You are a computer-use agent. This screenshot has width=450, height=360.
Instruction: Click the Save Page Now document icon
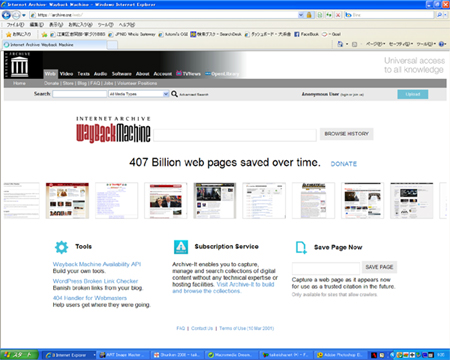(301, 247)
